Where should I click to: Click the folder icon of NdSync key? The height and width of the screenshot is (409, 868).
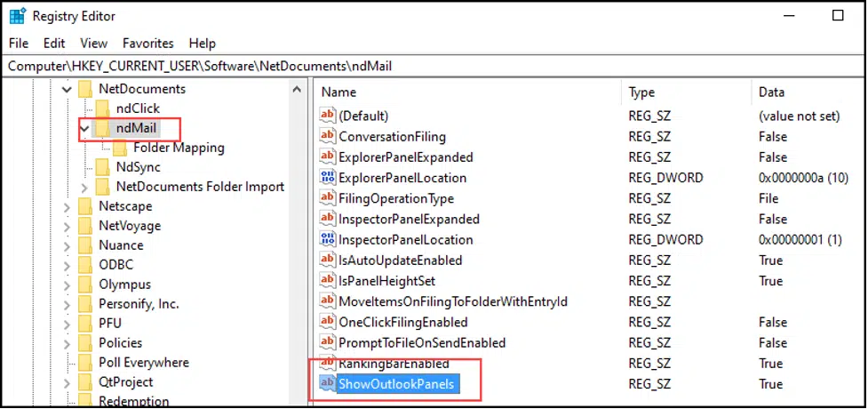click(102, 167)
